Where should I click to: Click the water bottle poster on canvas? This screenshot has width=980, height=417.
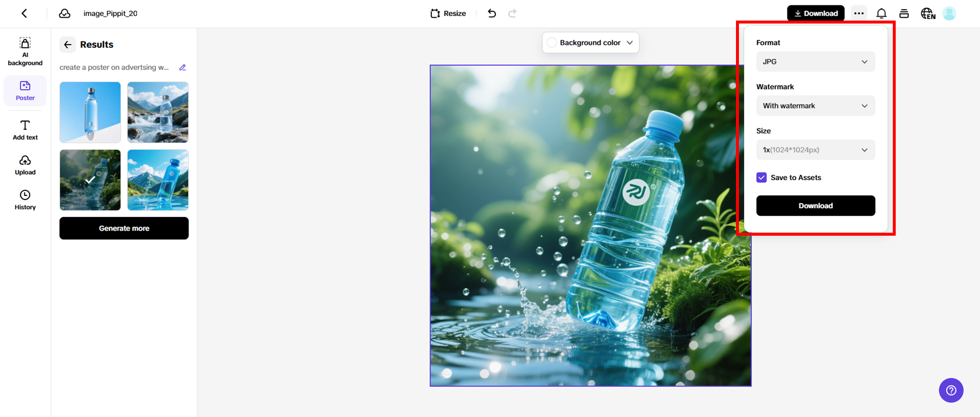point(590,225)
